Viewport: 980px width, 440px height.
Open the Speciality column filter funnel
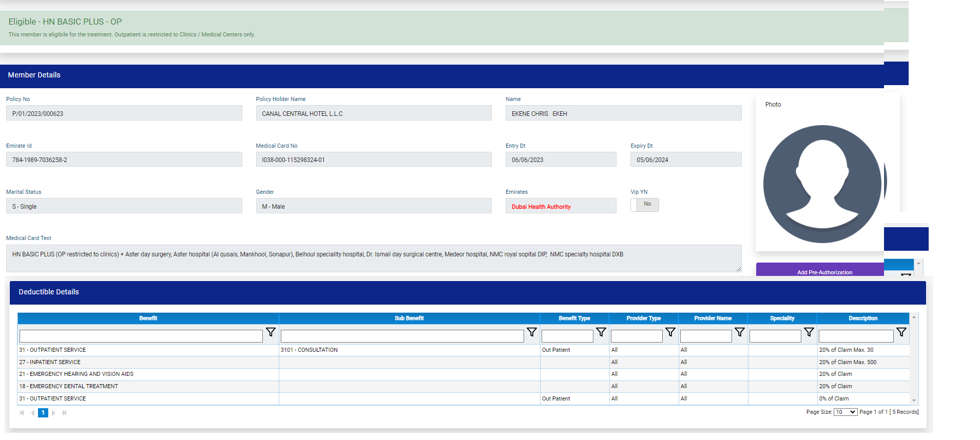pos(809,332)
